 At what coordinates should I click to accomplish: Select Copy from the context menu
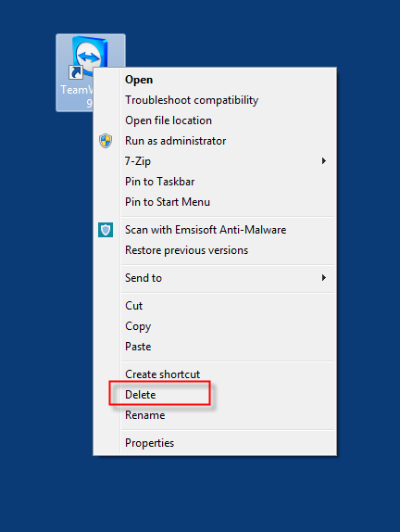pos(138,326)
